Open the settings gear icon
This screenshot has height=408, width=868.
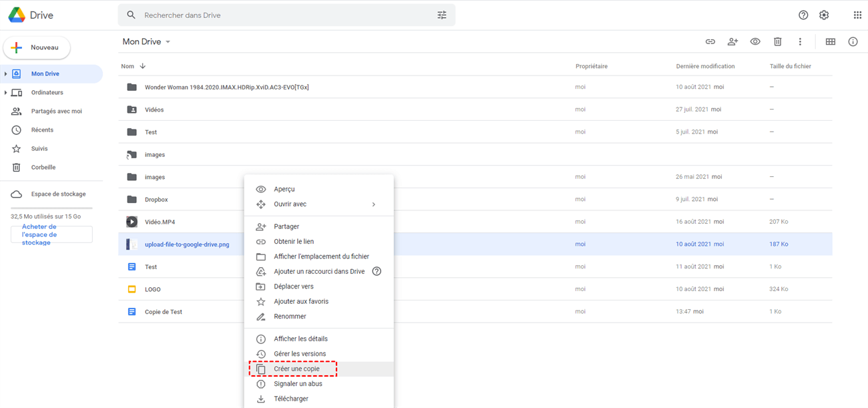pos(824,15)
